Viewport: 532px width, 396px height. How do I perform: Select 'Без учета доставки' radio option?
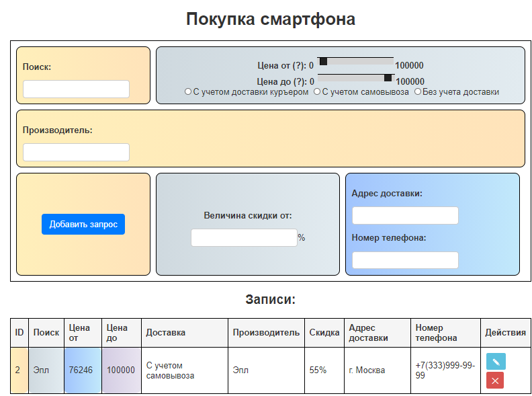pyautogui.click(x=418, y=92)
